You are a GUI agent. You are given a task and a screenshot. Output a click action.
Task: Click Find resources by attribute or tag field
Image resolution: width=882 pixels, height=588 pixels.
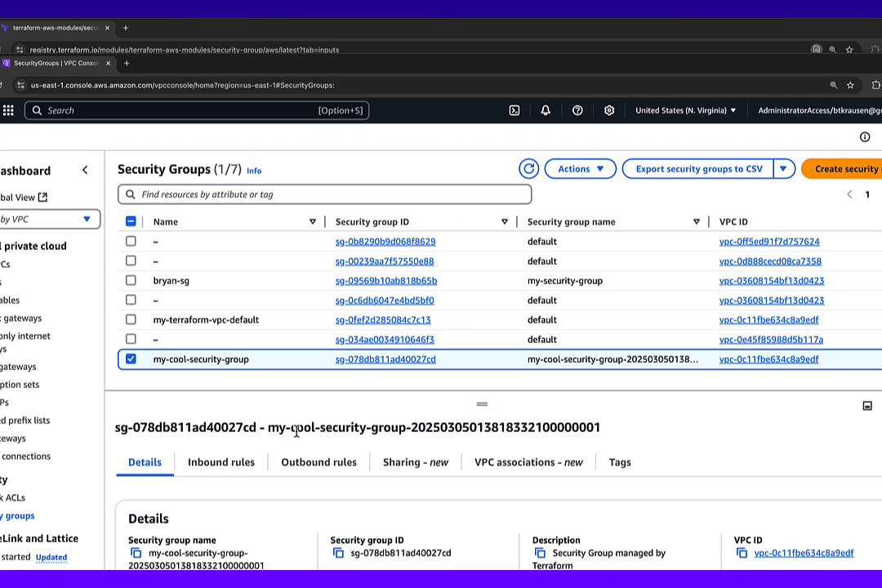tap(324, 194)
